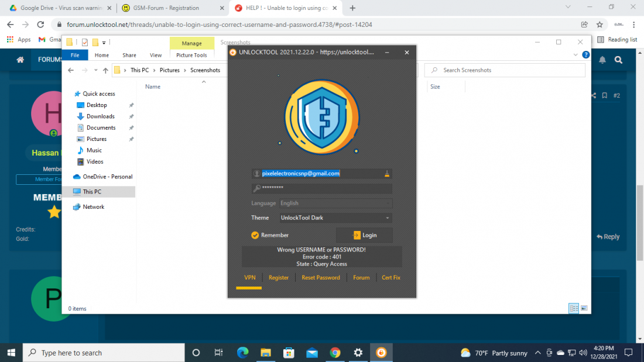Minimize the UnlockTool window
The image size is (644, 362).
pyautogui.click(x=387, y=53)
